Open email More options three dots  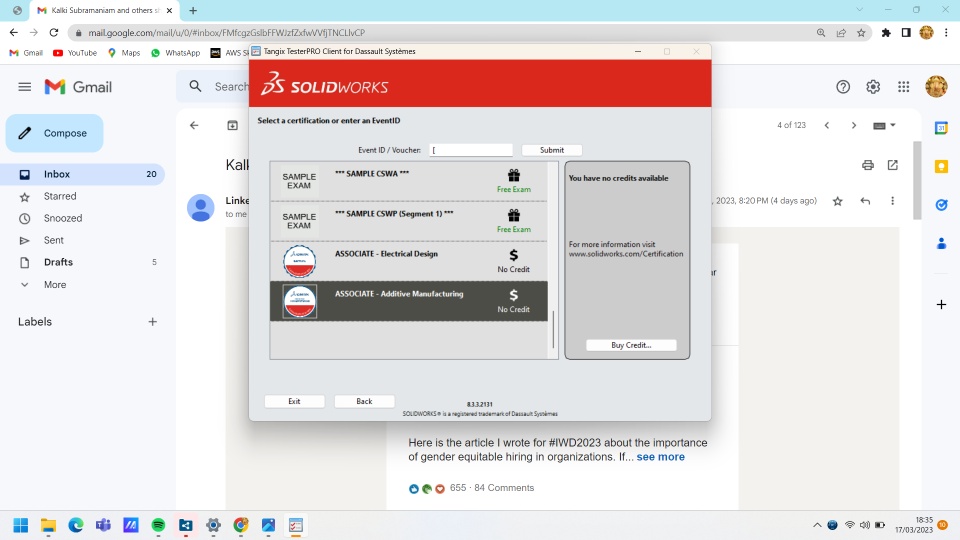click(x=893, y=201)
